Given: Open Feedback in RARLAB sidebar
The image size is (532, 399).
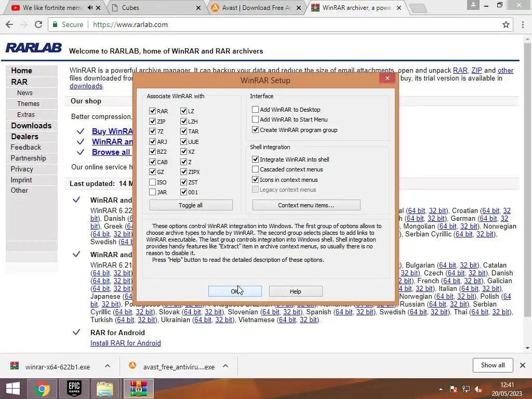Looking at the screenshot, I should click(x=26, y=147).
